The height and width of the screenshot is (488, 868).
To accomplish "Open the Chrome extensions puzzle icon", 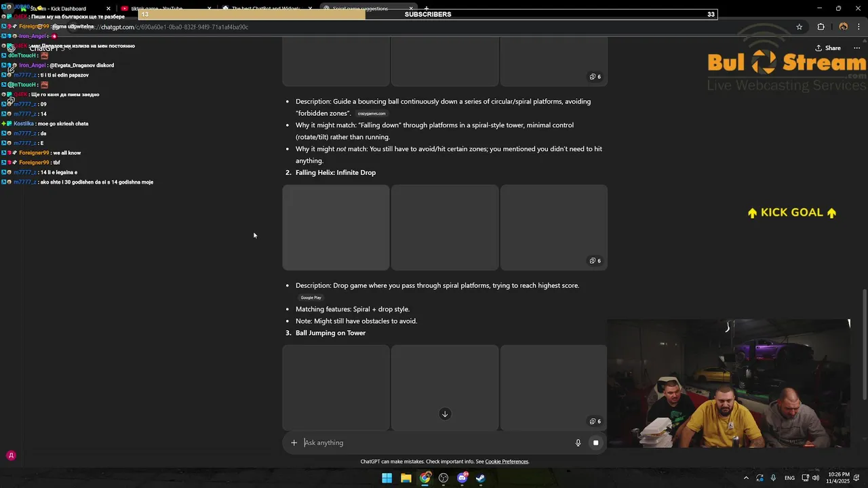I will pyautogui.click(x=821, y=27).
